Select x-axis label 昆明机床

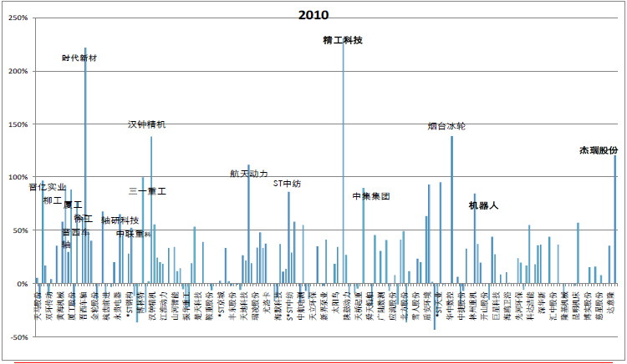point(577,306)
